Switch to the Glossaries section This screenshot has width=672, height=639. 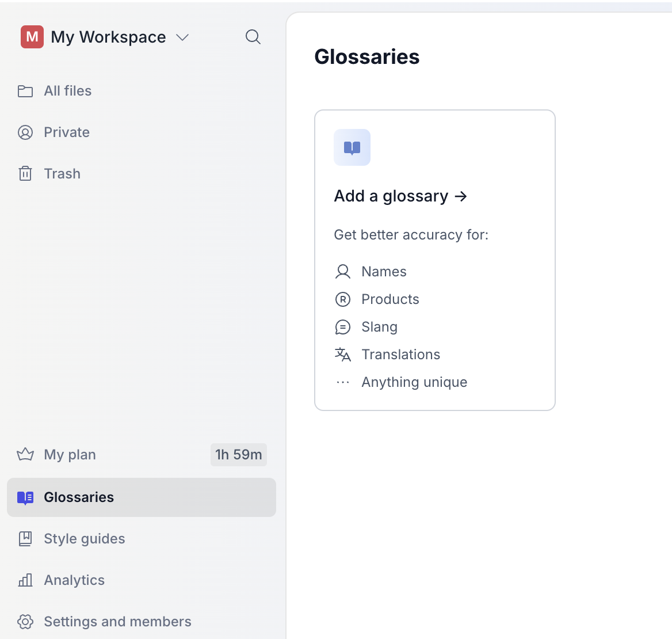[x=78, y=497]
